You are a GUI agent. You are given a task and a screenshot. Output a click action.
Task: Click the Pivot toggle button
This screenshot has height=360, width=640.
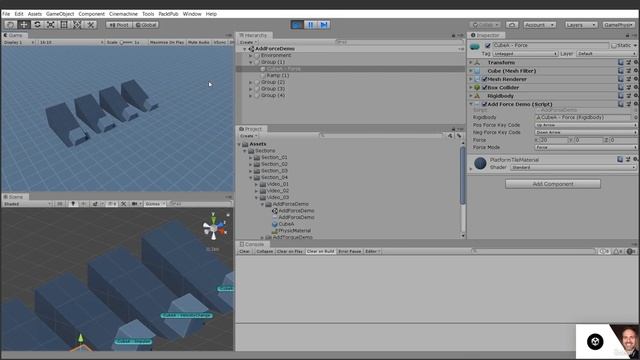(119, 25)
